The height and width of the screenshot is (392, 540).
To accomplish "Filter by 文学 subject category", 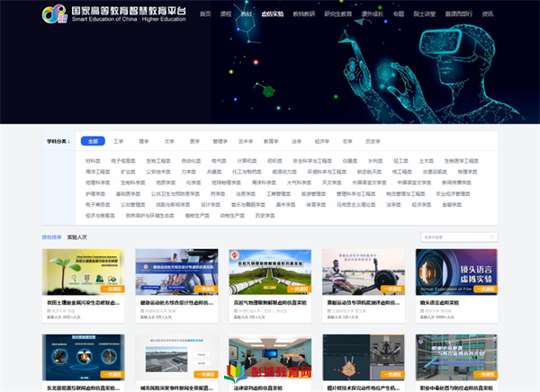I will click(x=169, y=141).
